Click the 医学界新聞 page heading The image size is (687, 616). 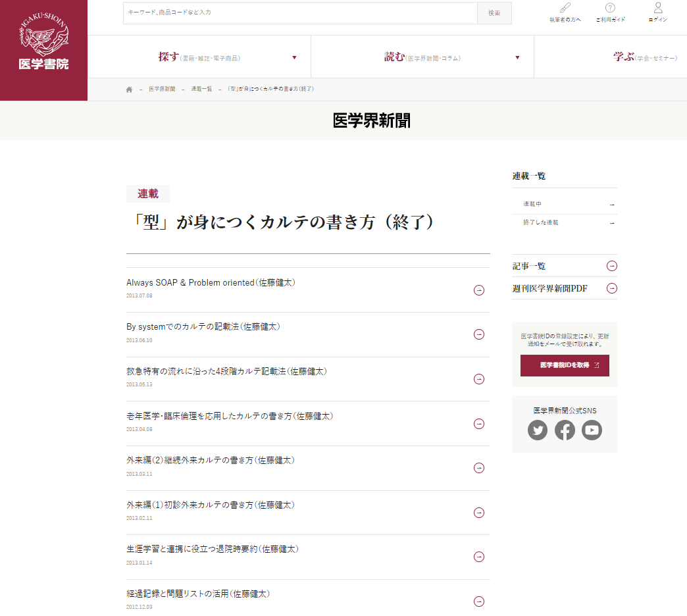point(372,120)
